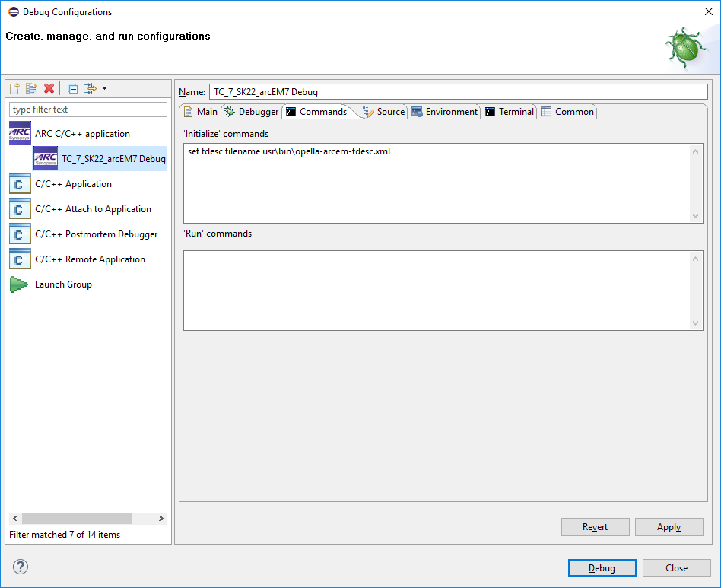Viewport: 721px width, 588px height.
Task: Select C/C++ Attach to Application
Action: click(93, 209)
